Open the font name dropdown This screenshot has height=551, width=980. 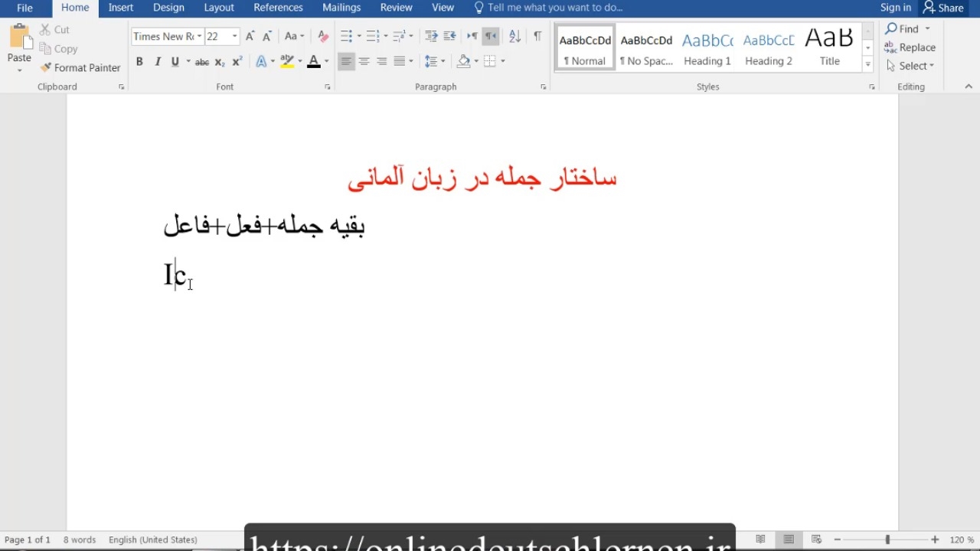click(x=199, y=37)
